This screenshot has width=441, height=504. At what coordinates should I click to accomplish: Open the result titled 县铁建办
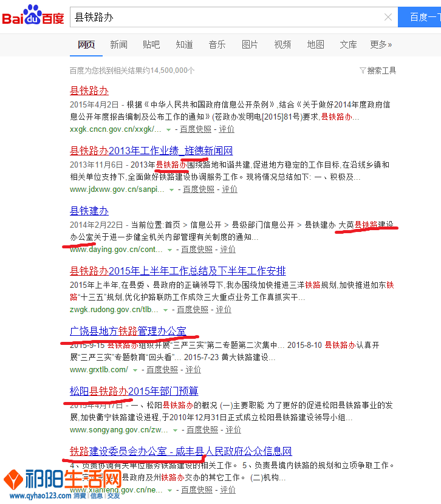[x=89, y=211]
